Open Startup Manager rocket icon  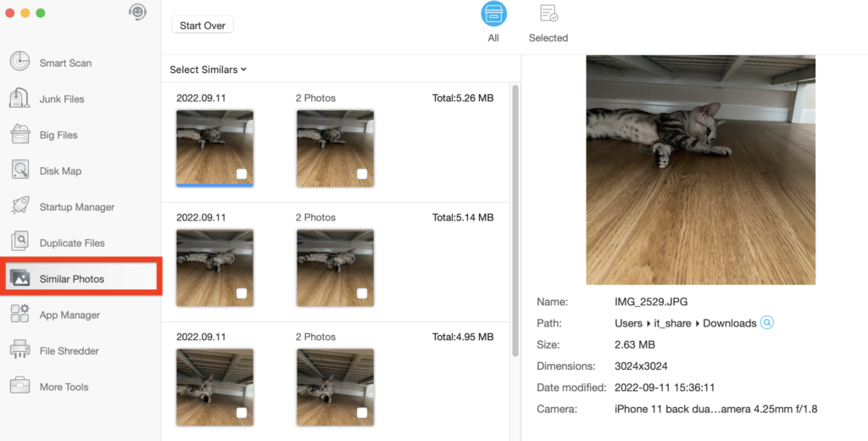(x=19, y=207)
